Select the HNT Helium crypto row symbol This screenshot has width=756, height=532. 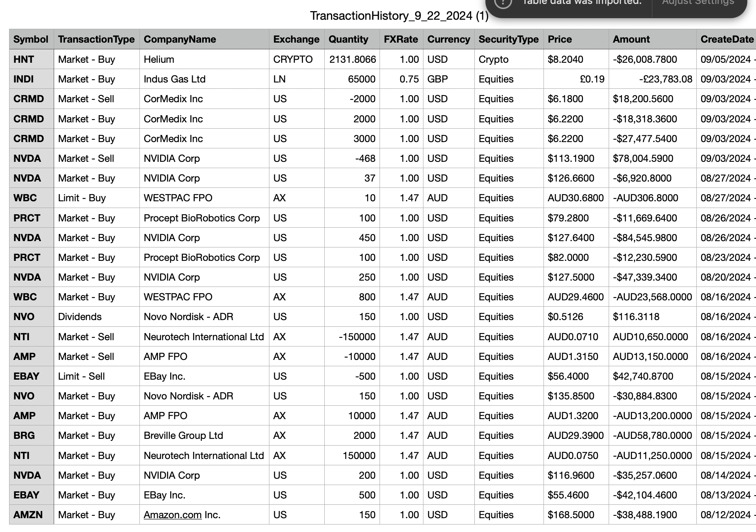click(24, 59)
